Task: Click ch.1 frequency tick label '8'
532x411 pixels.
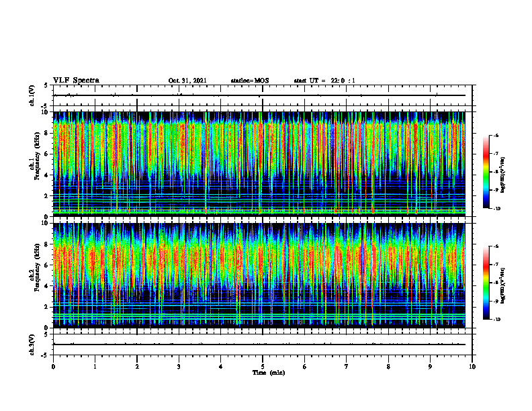Action: pos(46,133)
